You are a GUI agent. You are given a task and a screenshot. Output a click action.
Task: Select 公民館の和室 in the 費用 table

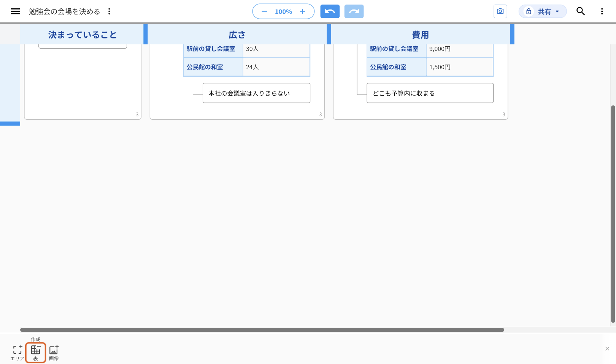397,67
